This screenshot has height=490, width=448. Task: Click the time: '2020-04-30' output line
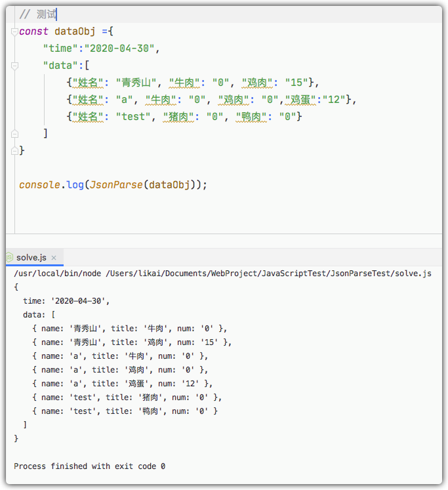point(66,301)
